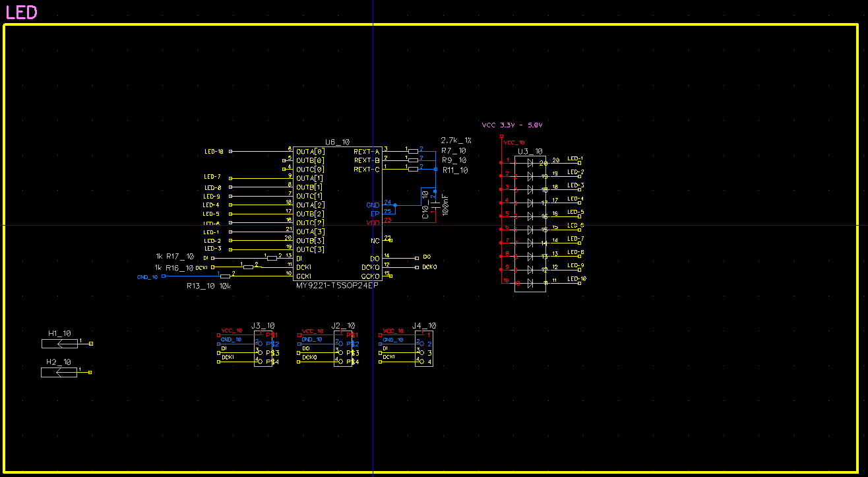Select the R9_10 reference label
Image resolution: width=868 pixels, height=477 pixels.
454,160
